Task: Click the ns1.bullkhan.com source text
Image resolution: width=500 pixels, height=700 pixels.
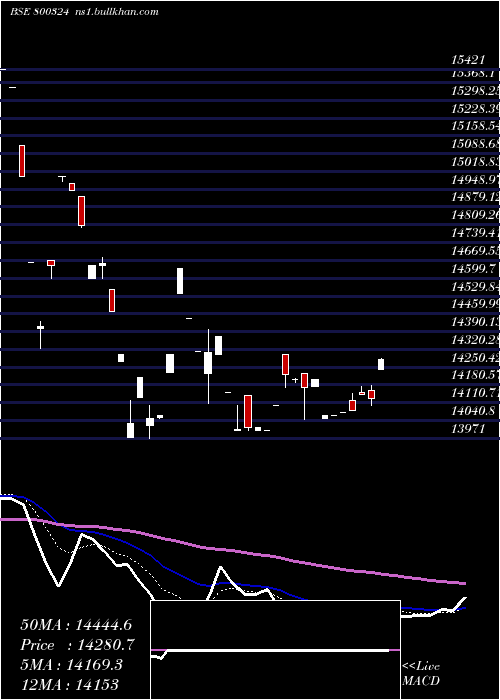Action: (116, 12)
